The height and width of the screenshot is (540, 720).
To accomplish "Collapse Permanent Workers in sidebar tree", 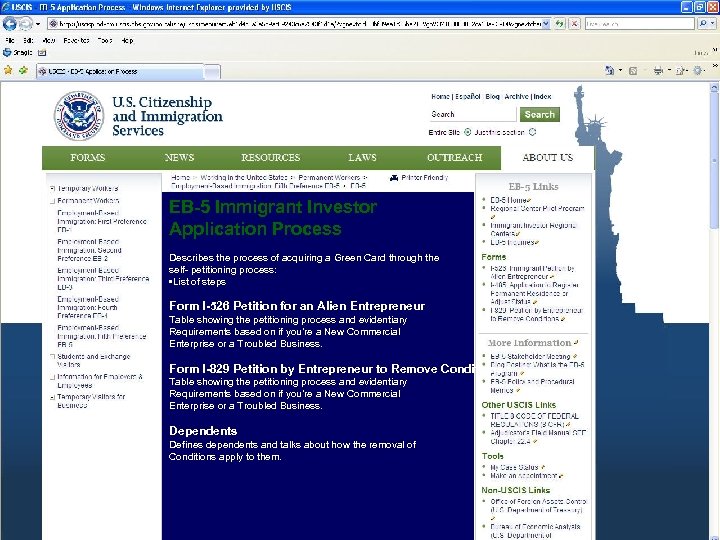I will pyautogui.click(x=52, y=201).
